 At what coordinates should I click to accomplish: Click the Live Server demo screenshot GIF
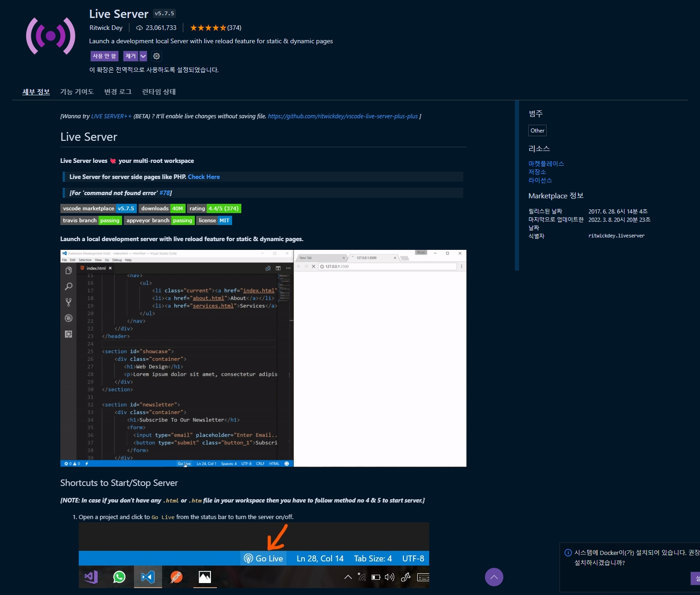click(263, 358)
